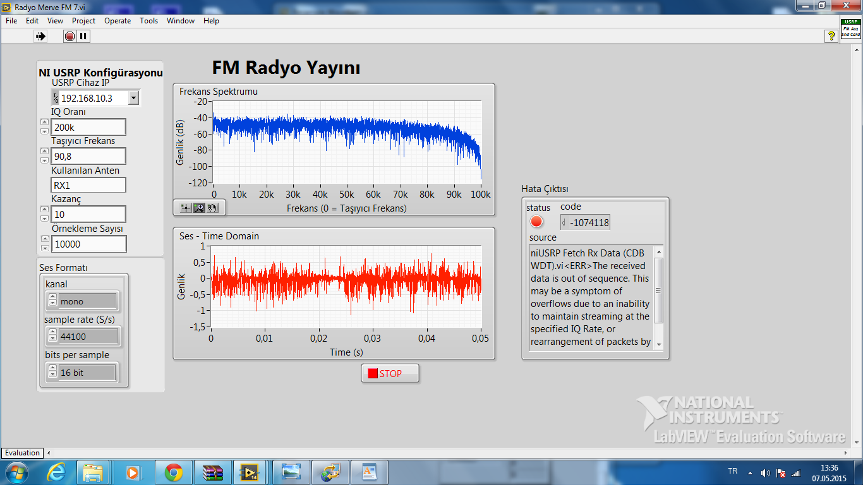Click the Action Center flag tray icon

781,472
